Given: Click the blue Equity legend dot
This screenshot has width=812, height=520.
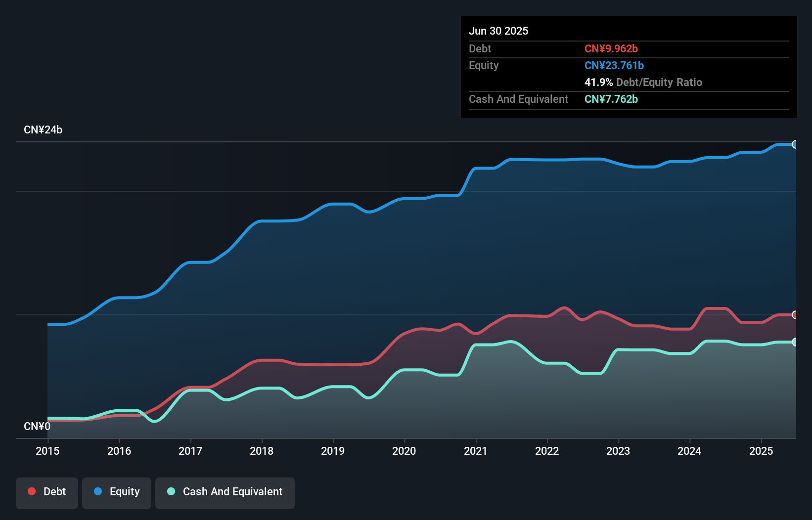Looking at the screenshot, I should [x=98, y=491].
